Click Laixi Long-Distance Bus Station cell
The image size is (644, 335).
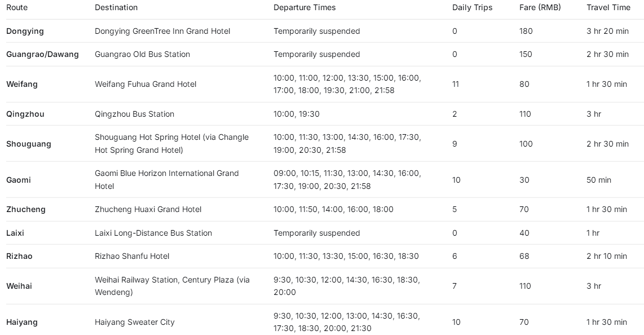tap(153, 233)
